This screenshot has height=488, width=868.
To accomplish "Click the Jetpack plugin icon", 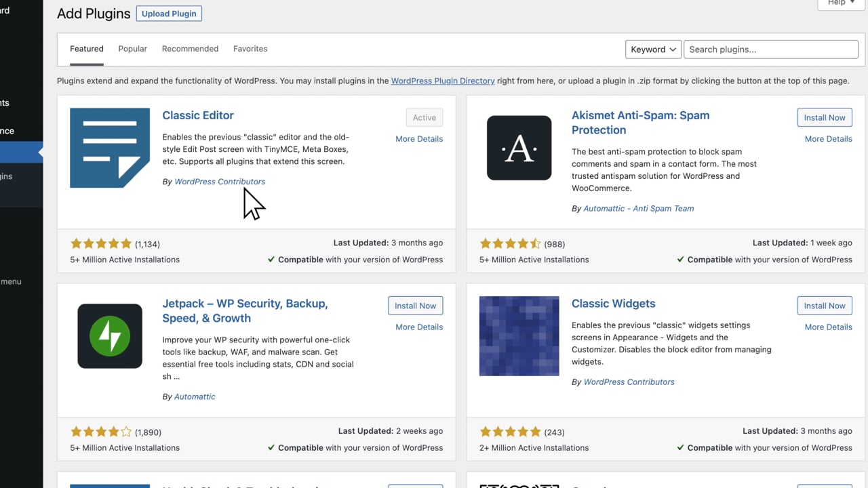I will pyautogui.click(x=110, y=335).
